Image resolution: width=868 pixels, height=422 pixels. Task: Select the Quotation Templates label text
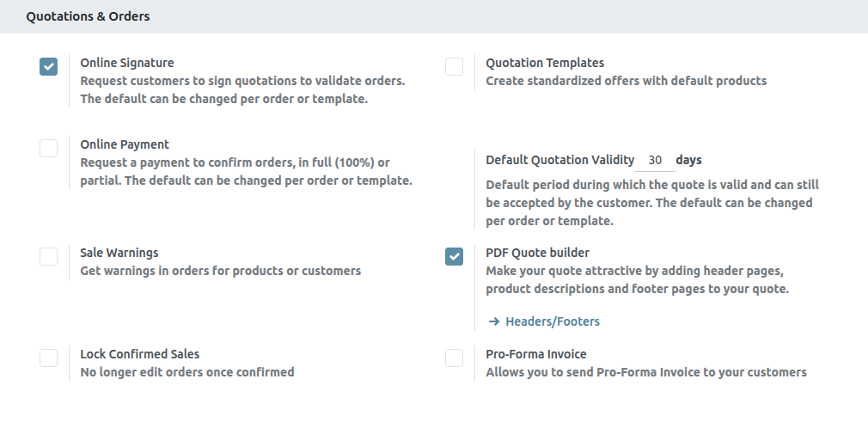click(545, 63)
